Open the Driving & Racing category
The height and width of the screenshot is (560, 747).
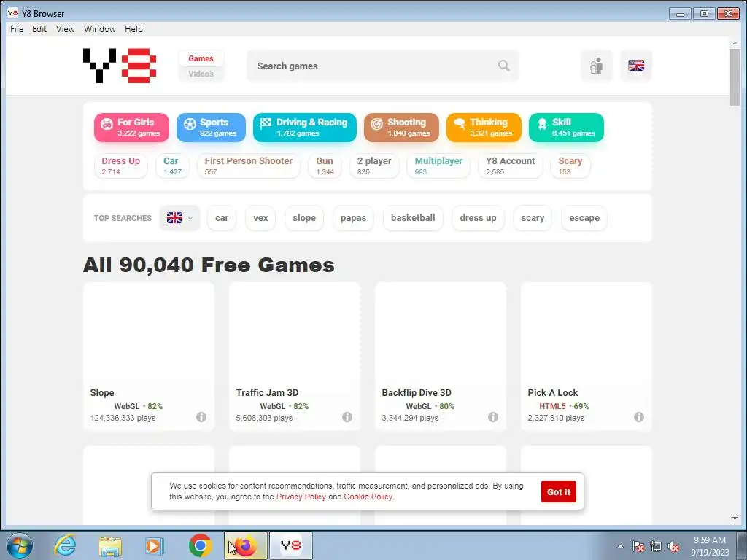click(305, 127)
